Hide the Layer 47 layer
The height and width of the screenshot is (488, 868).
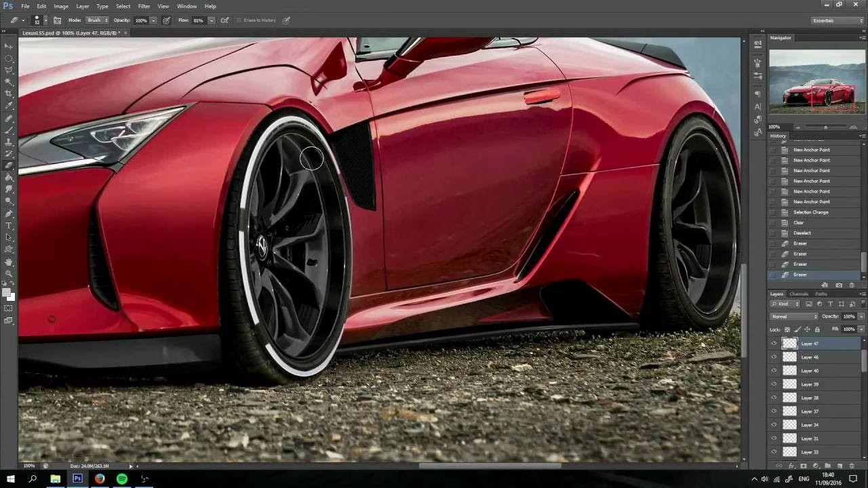click(774, 344)
